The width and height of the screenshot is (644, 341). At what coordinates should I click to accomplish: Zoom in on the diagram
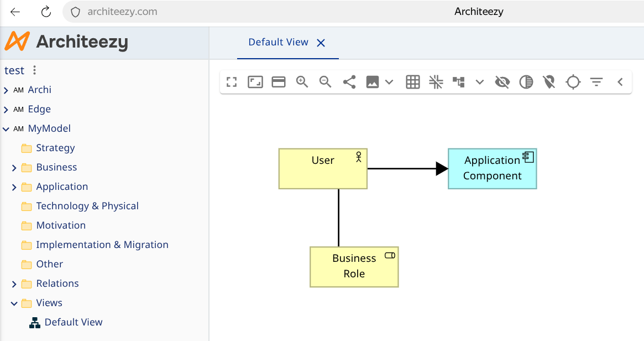(302, 82)
